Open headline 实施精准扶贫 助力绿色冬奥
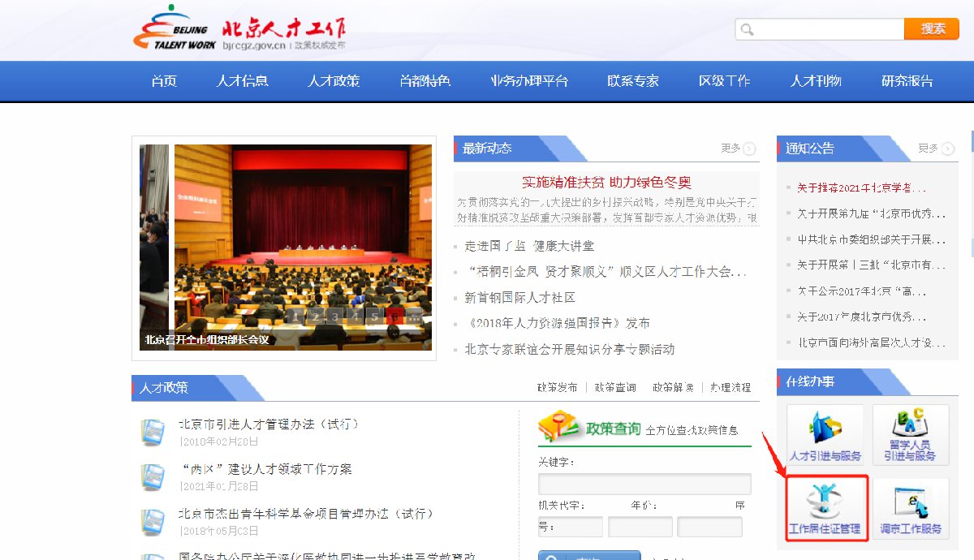 (606, 183)
